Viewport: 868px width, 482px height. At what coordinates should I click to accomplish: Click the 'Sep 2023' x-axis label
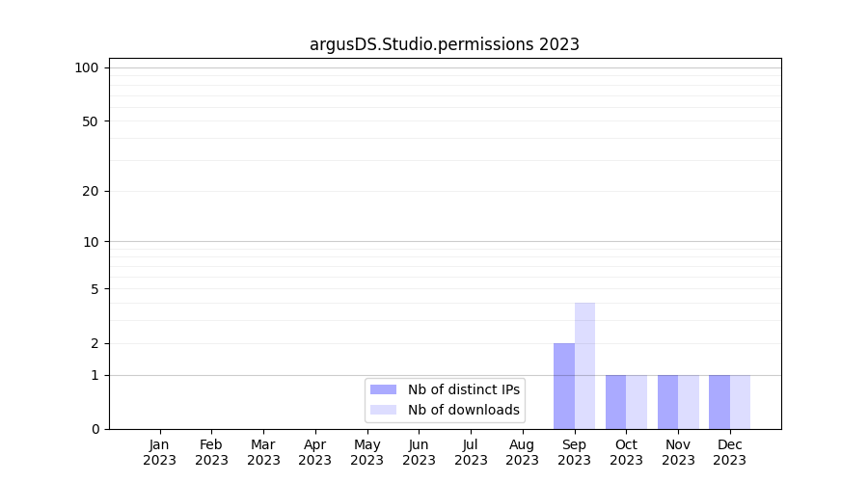[574, 452]
